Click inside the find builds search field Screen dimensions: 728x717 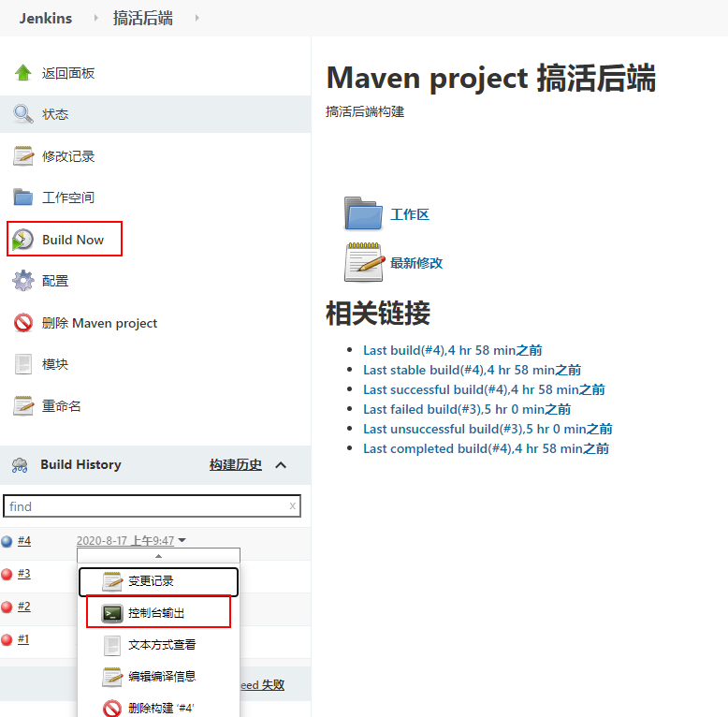click(x=152, y=506)
